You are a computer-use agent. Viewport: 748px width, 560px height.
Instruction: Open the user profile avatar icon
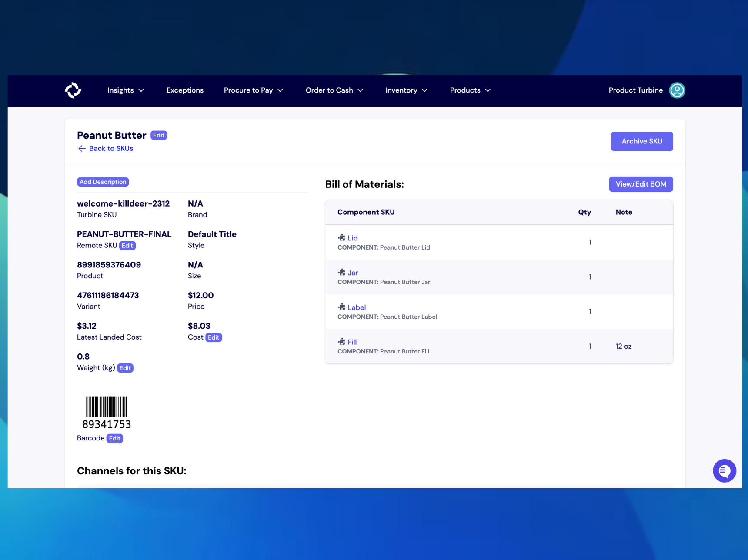(x=677, y=90)
